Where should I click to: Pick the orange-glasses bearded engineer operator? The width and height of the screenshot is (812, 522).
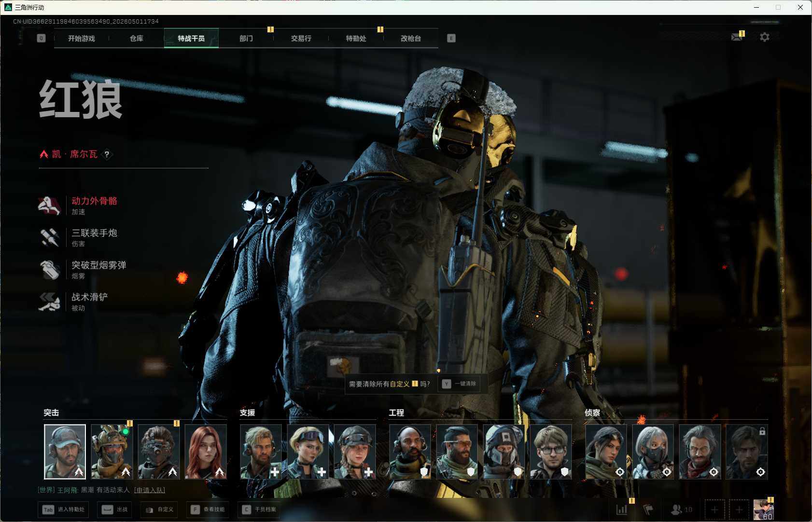tap(457, 452)
